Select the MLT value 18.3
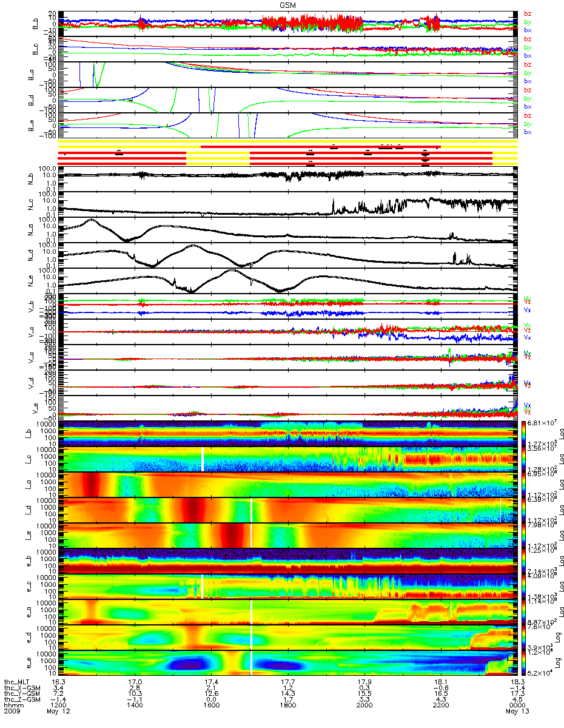The width and height of the screenshot is (564, 728). (x=517, y=682)
